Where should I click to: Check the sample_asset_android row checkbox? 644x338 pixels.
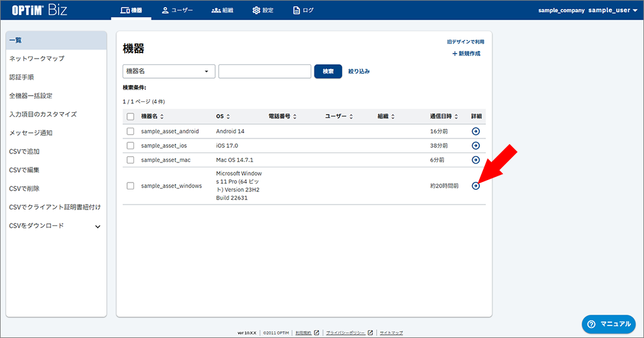tap(130, 131)
